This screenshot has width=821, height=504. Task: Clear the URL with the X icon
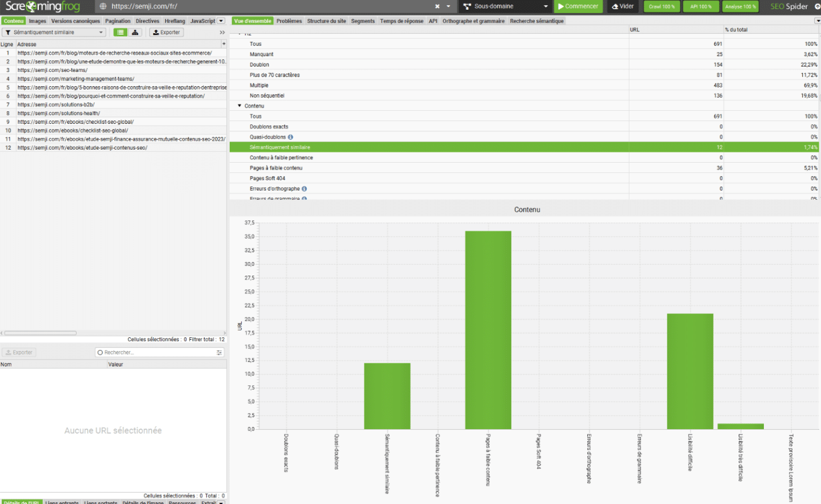(437, 6)
